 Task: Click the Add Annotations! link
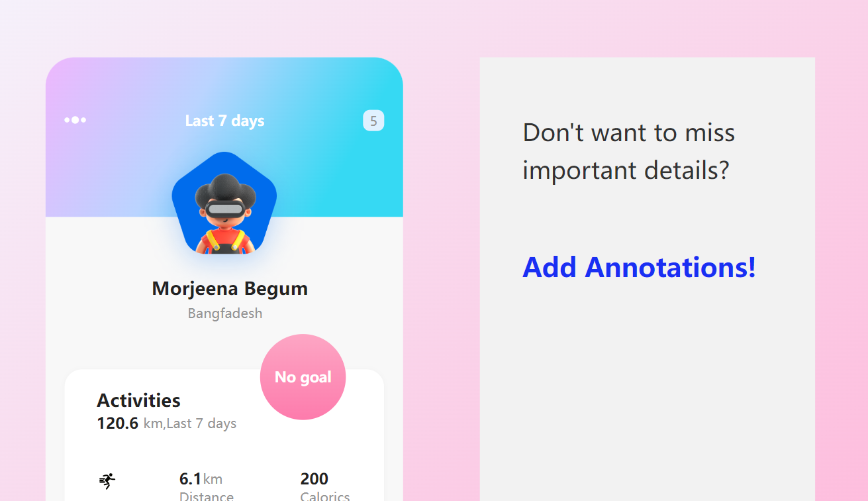tap(639, 267)
